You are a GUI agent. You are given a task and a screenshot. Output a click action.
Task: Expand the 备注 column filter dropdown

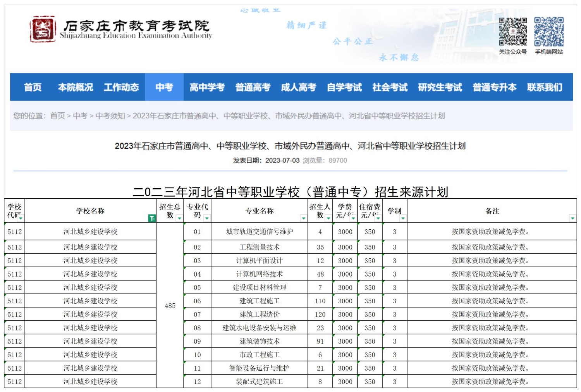tap(572, 218)
